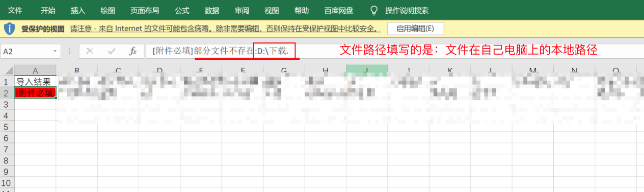Select row 10 header
Image resolution: width=644 pixels, height=192 pixels.
(7, 183)
